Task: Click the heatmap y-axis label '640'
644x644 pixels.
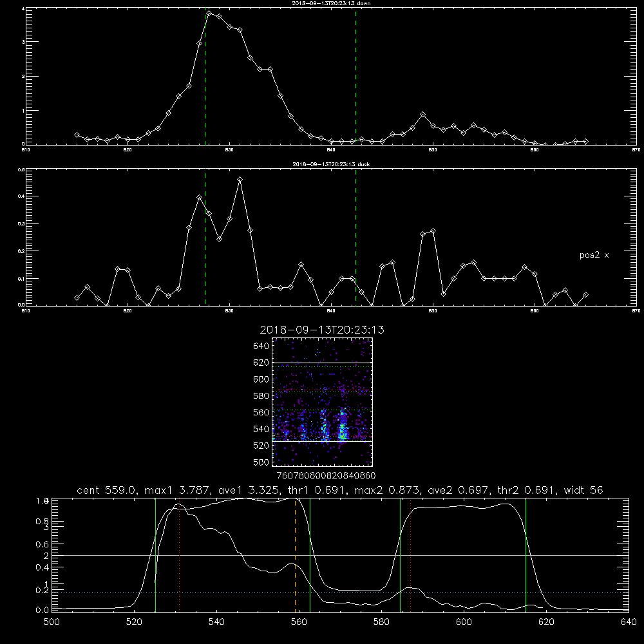Action: (261, 346)
